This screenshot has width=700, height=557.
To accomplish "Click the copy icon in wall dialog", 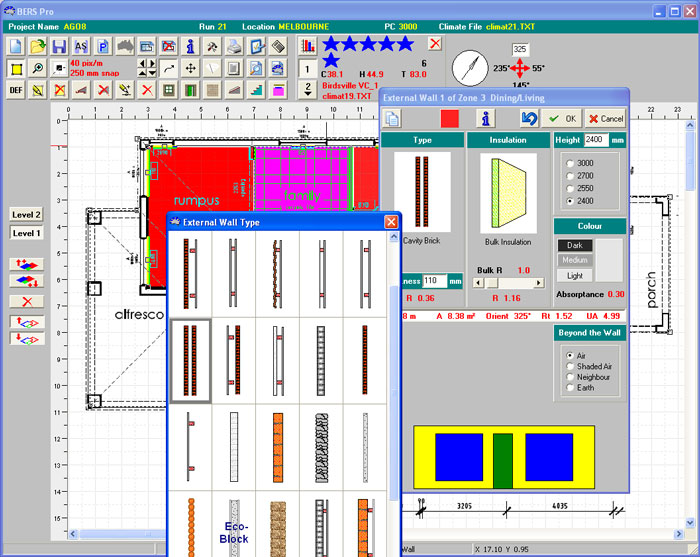I will click(393, 118).
